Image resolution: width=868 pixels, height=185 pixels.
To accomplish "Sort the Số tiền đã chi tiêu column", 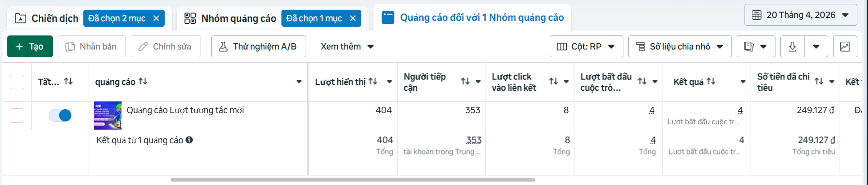I will click(x=819, y=82).
